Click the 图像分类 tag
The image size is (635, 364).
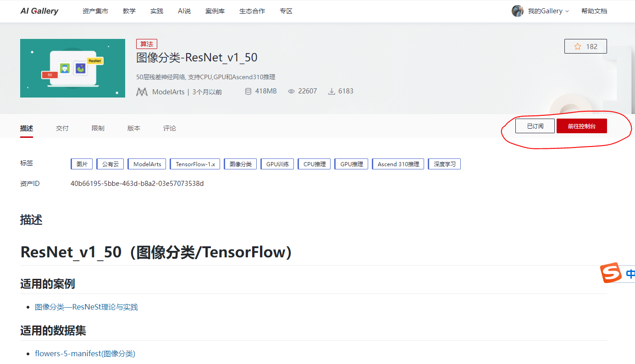coord(240,164)
